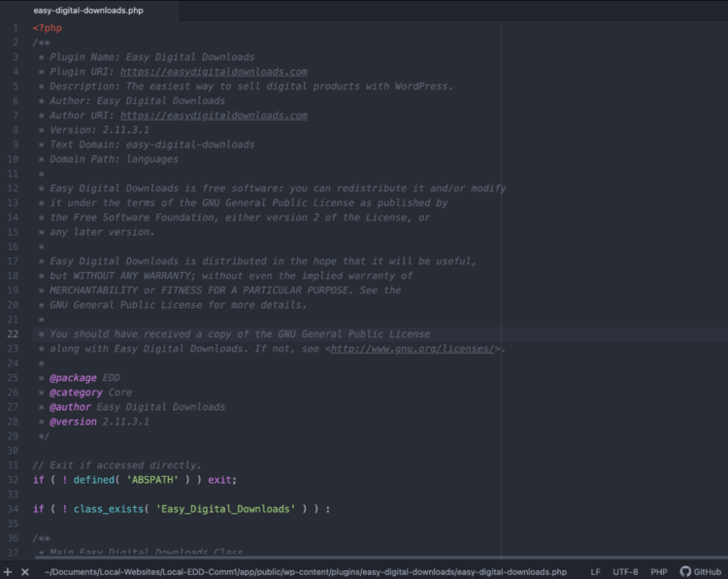This screenshot has height=579, width=728.
Task: Click the @author annotation
Action: pos(70,407)
